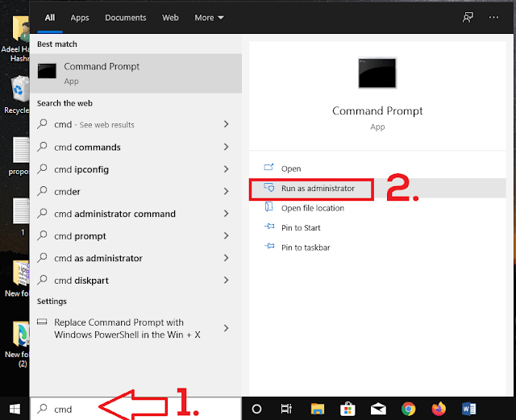Launch Firefox from the taskbar
The image size is (516, 420).
(x=439, y=409)
